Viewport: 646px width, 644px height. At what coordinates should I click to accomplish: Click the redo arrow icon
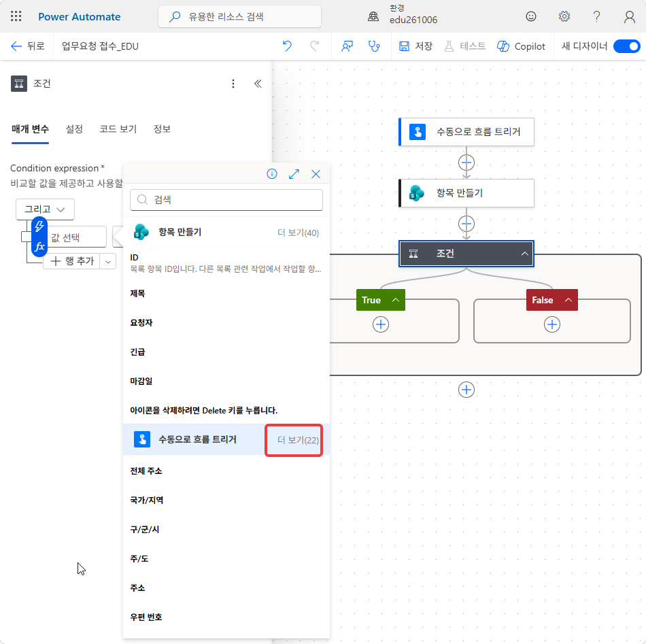(x=315, y=46)
